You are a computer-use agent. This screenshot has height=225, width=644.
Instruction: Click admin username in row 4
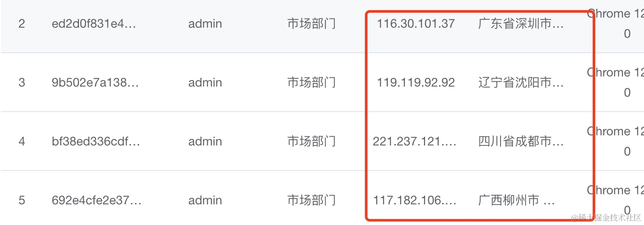coord(205,142)
